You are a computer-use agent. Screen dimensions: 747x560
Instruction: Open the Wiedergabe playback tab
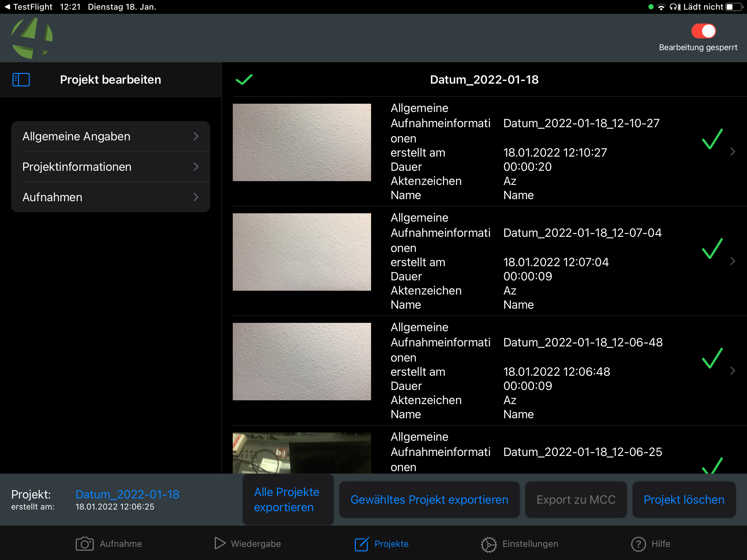247,544
